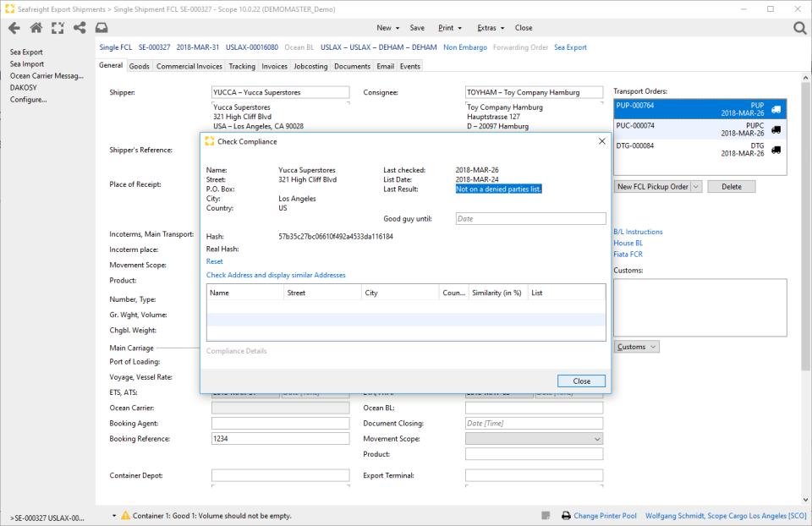
Task: Open the inbox tray icon
Action: [x=101, y=28]
